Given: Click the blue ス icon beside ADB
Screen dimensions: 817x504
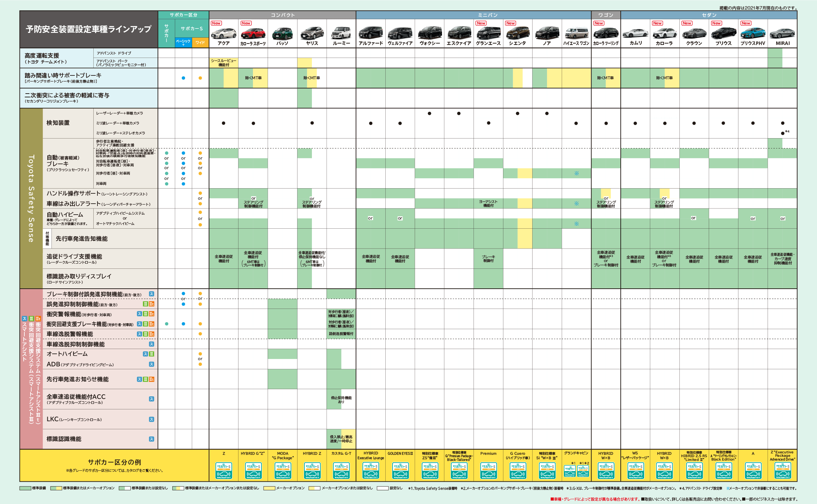Looking at the screenshot, I should pos(151,364).
